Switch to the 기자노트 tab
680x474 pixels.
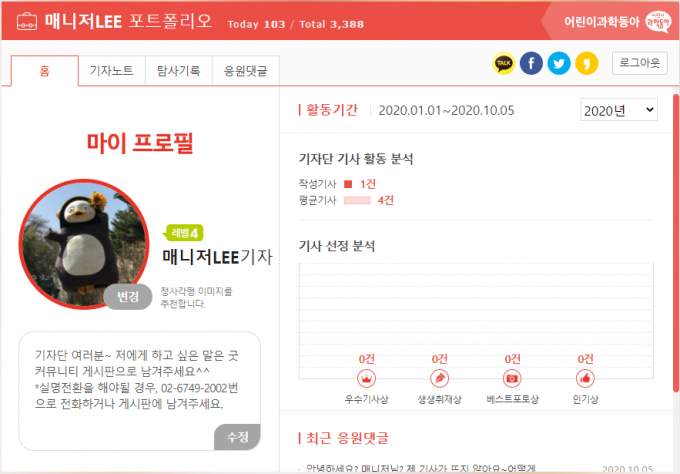click(x=112, y=71)
